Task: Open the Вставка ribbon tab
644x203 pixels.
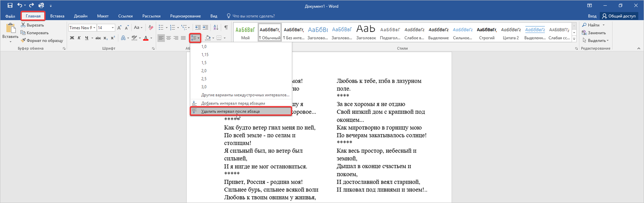Action: 57,16
